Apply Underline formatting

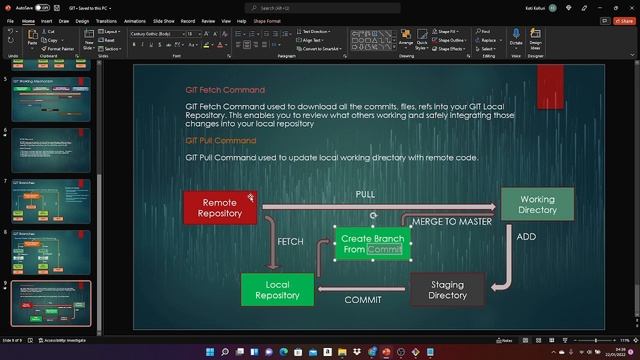click(151, 45)
